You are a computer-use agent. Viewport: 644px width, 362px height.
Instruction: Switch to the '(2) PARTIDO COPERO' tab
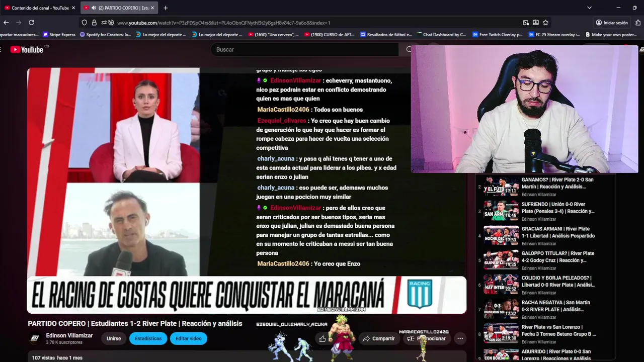click(x=119, y=8)
